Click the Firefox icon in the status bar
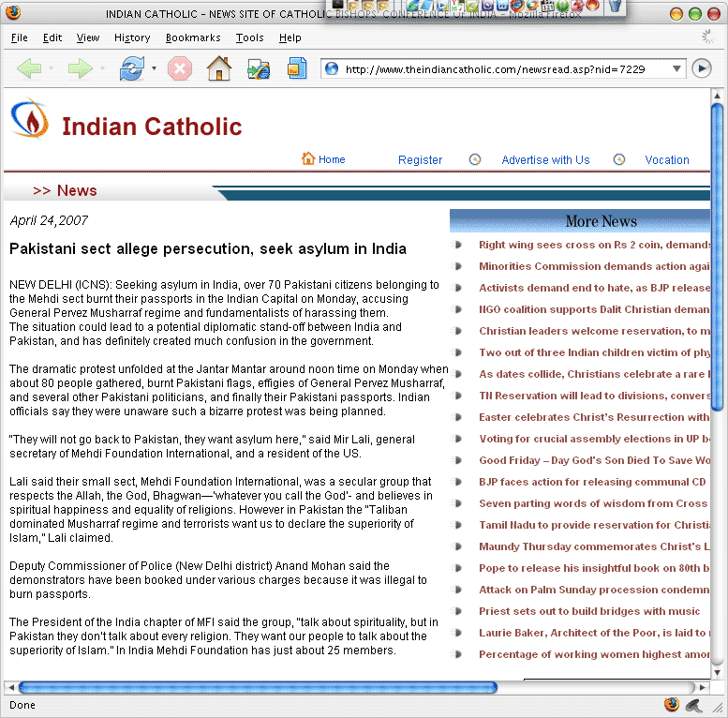This screenshot has height=718, width=728. 671,705
